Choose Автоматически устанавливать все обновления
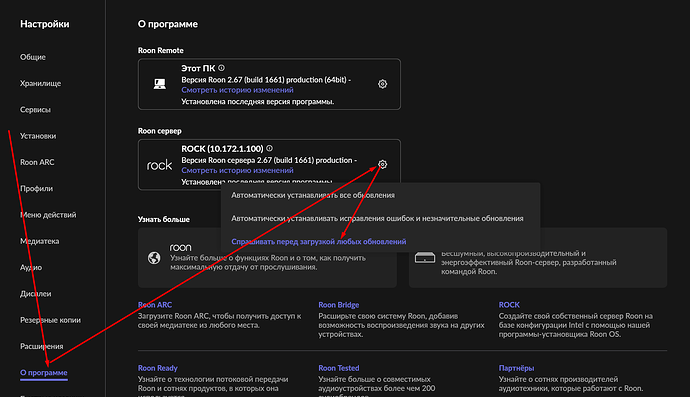The width and height of the screenshot is (690, 397). [313, 195]
